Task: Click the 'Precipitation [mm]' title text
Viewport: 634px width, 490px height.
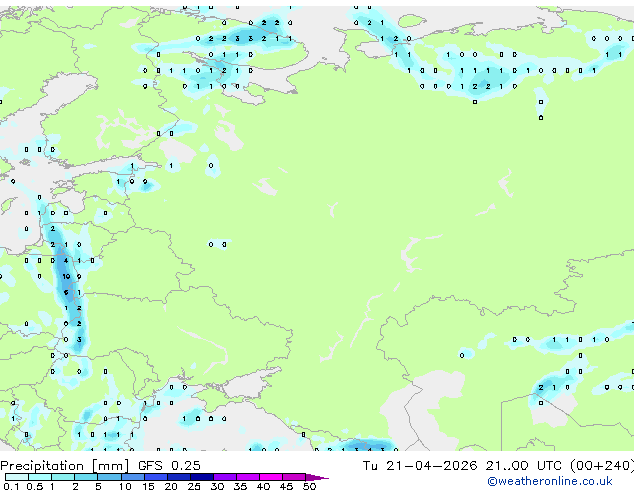Action: [x=64, y=466]
